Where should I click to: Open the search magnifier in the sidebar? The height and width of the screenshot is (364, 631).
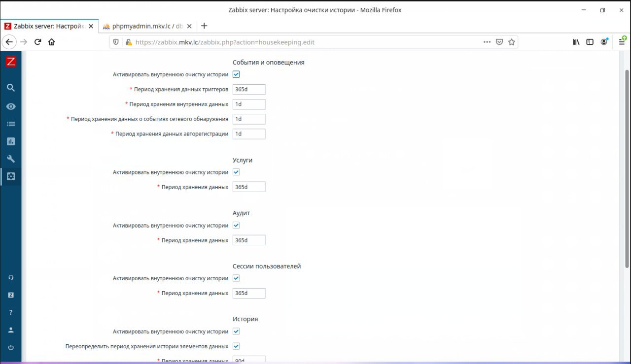[11, 88]
